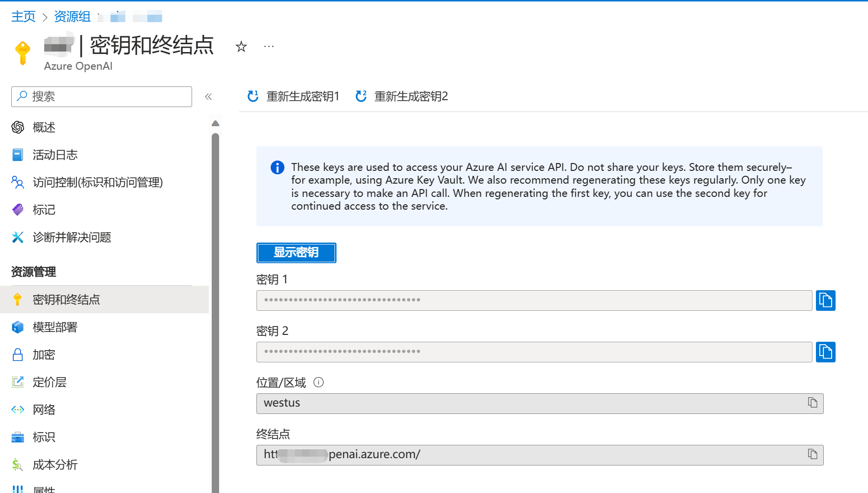Click the 资源组 breadcrumb link
This screenshot has height=493, width=868.
click(72, 17)
